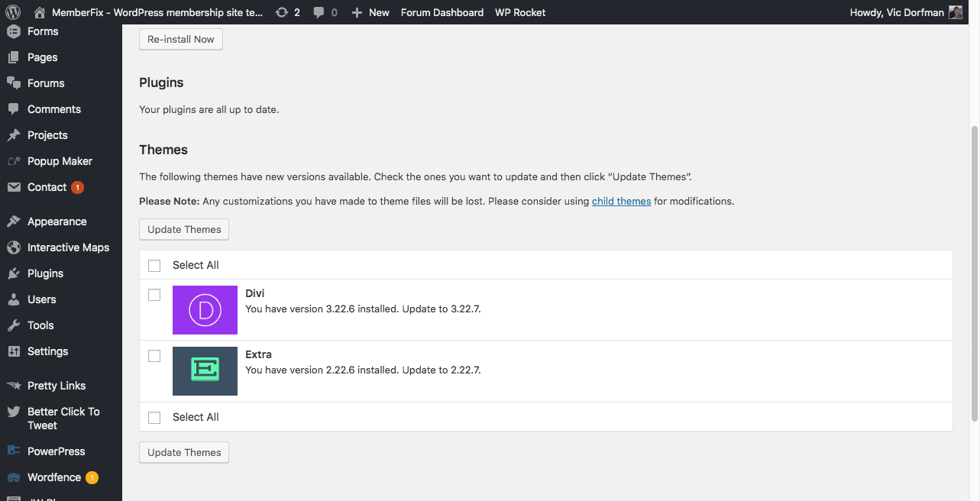
Task: Click the Plugins plug icon in sidebar
Action: [13, 273]
